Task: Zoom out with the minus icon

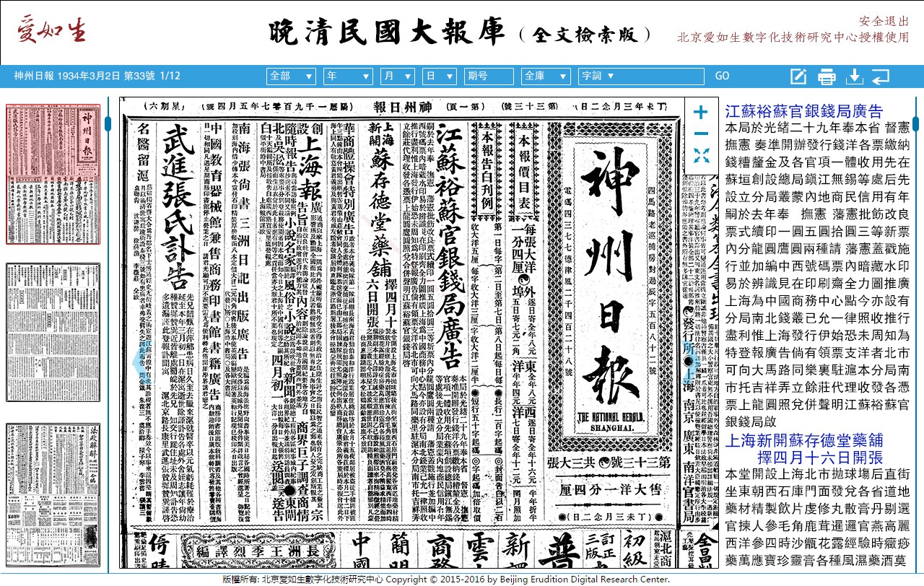Action: click(700, 134)
